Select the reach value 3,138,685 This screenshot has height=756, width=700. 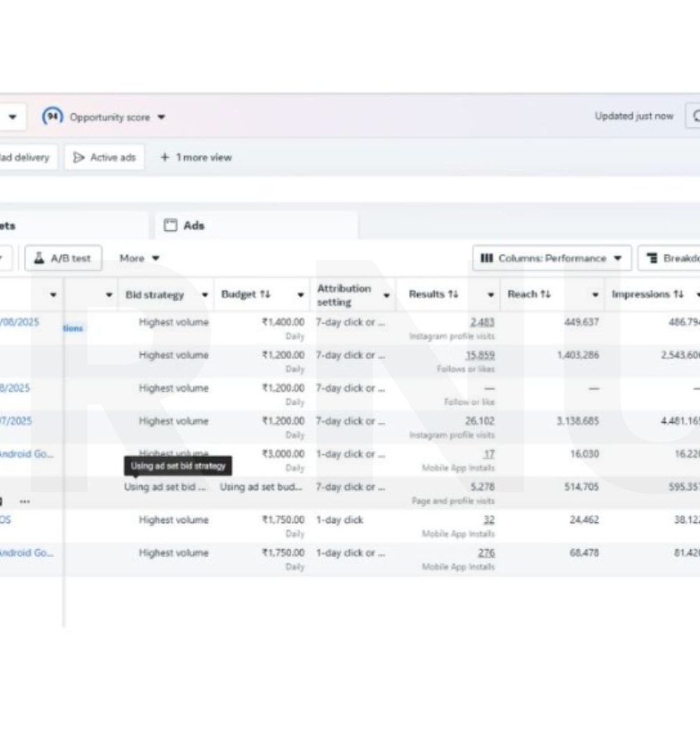coord(578,421)
